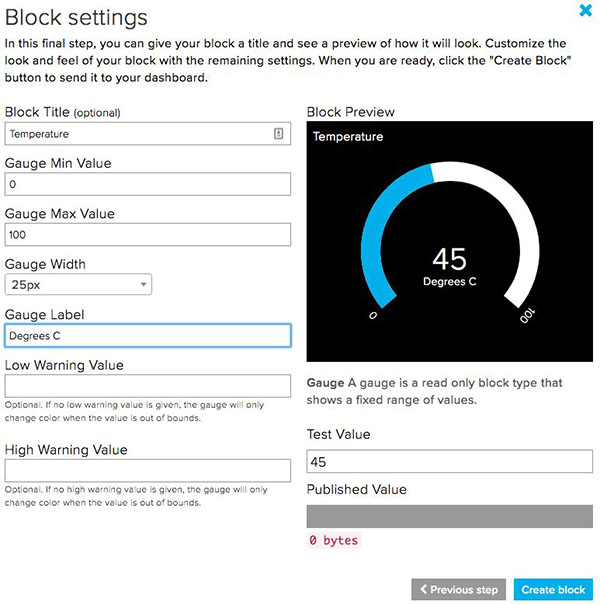The image size is (600, 605).
Task: Click into the Gauge Label field
Action: [x=147, y=336]
